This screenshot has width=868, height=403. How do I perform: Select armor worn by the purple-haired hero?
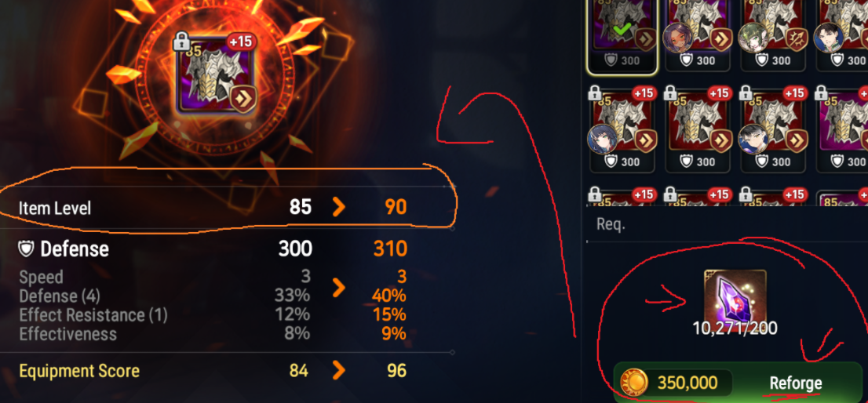click(698, 36)
